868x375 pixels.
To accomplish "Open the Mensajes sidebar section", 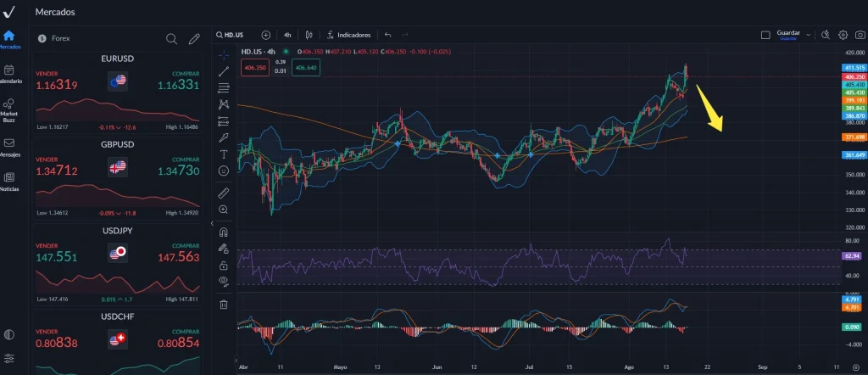I will [x=8, y=148].
